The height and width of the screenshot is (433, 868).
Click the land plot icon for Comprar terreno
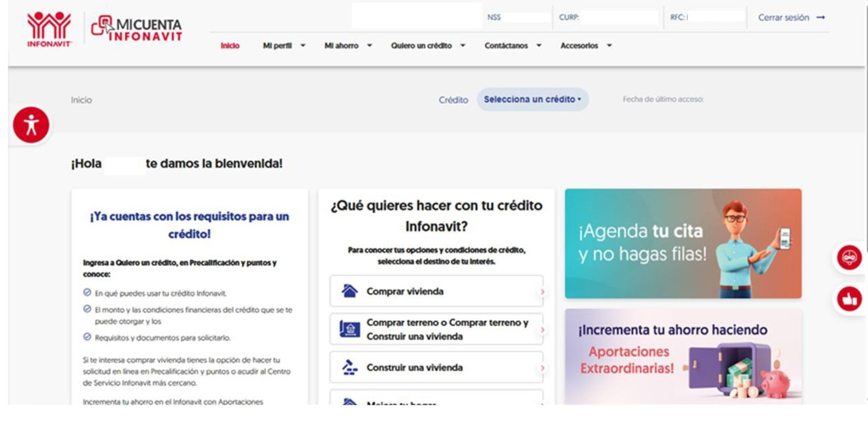349,329
